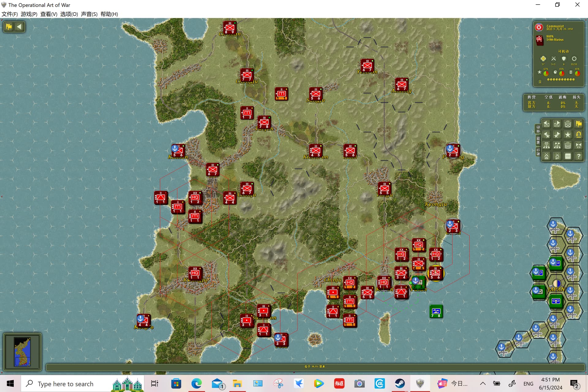Open the 帮助(H) menu
This screenshot has height=392, width=588.
click(109, 14)
